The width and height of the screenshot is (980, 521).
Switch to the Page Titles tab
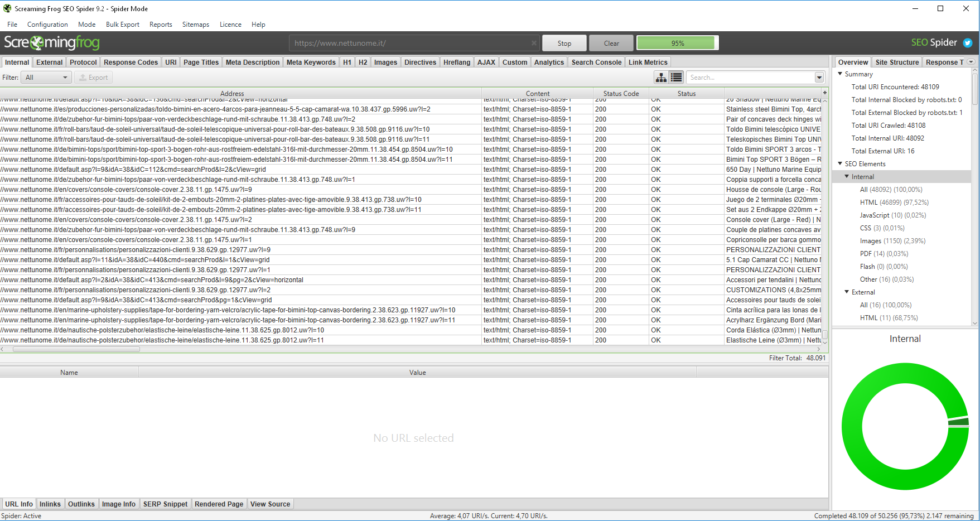(201, 62)
